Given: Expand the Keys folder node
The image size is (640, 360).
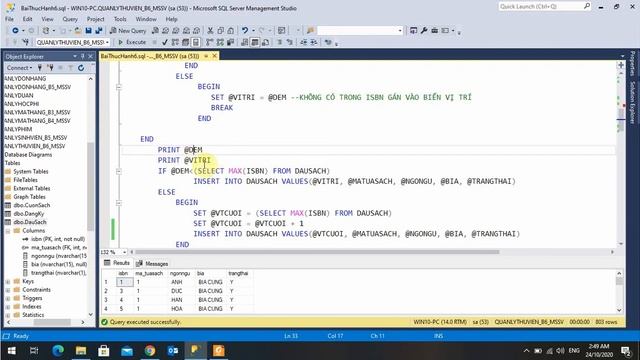Looking at the screenshot, I should point(8,282).
